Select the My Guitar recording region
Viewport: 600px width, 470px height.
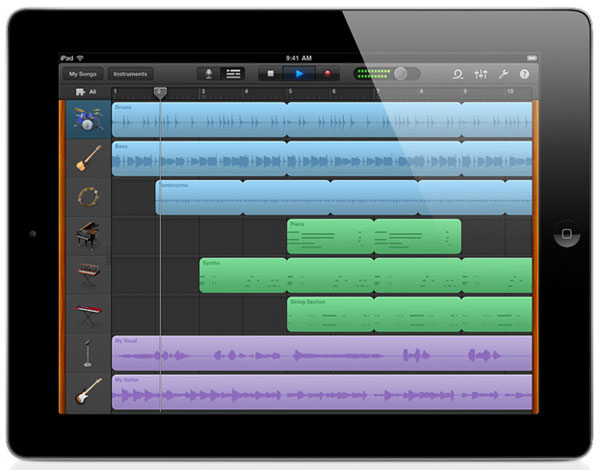322,392
